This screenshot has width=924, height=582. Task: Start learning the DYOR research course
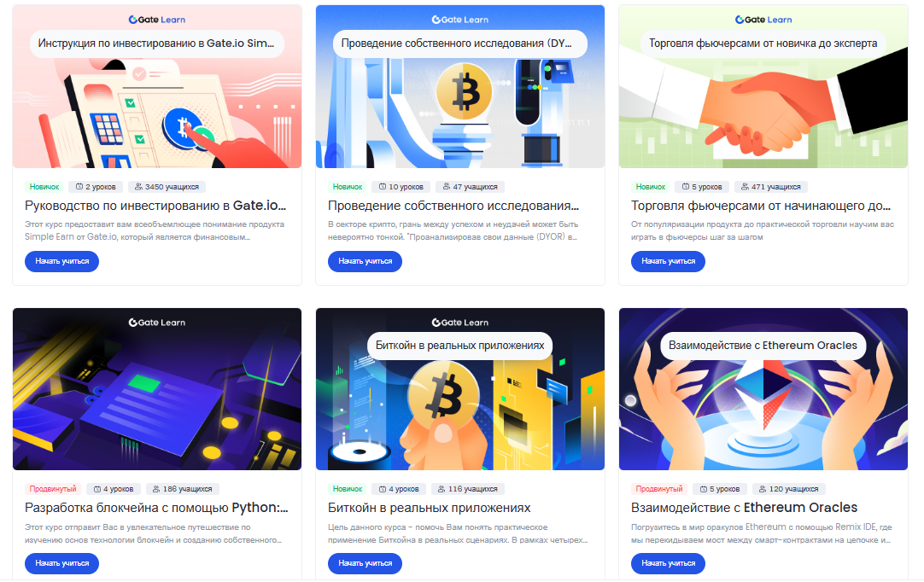[365, 261]
